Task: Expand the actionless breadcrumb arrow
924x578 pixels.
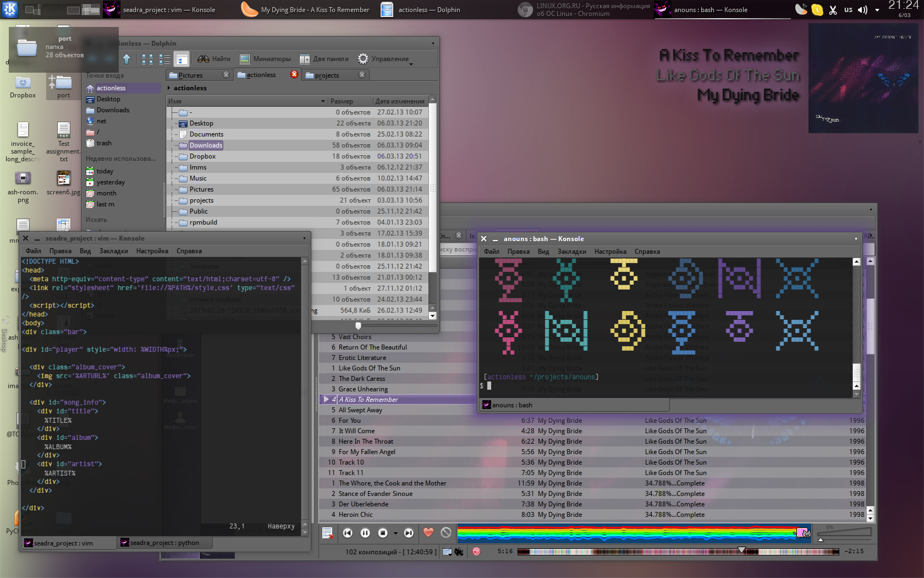Action: point(169,88)
